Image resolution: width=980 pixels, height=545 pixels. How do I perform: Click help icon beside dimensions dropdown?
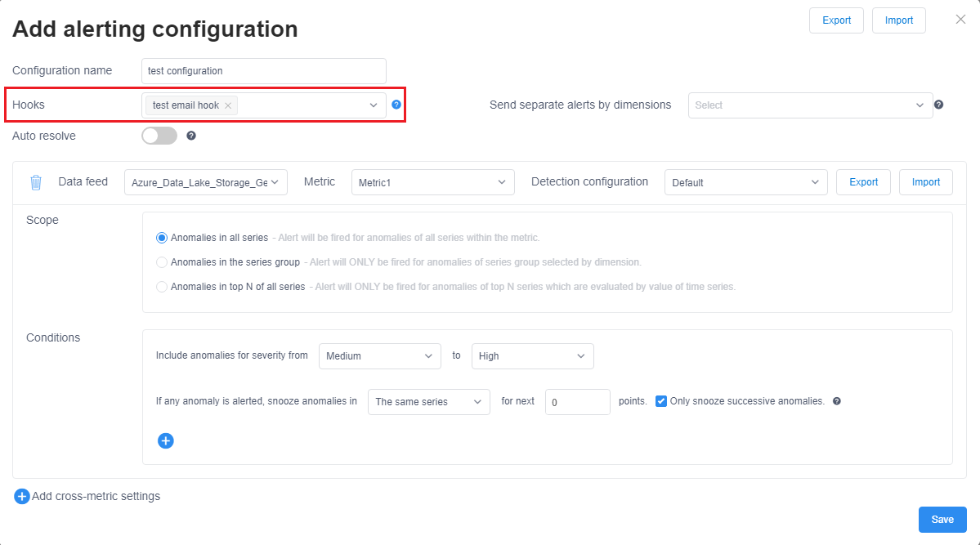pyautogui.click(x=939, y=105)
